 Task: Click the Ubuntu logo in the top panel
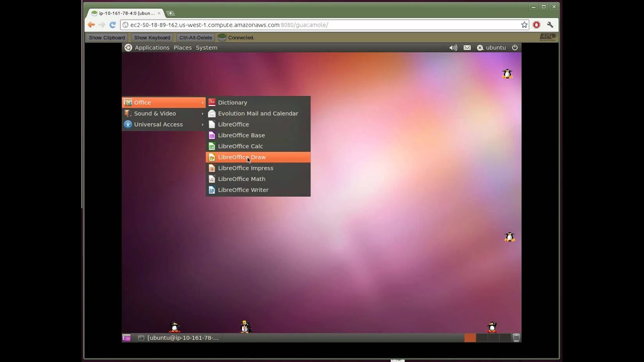click(x=128, y=47)
